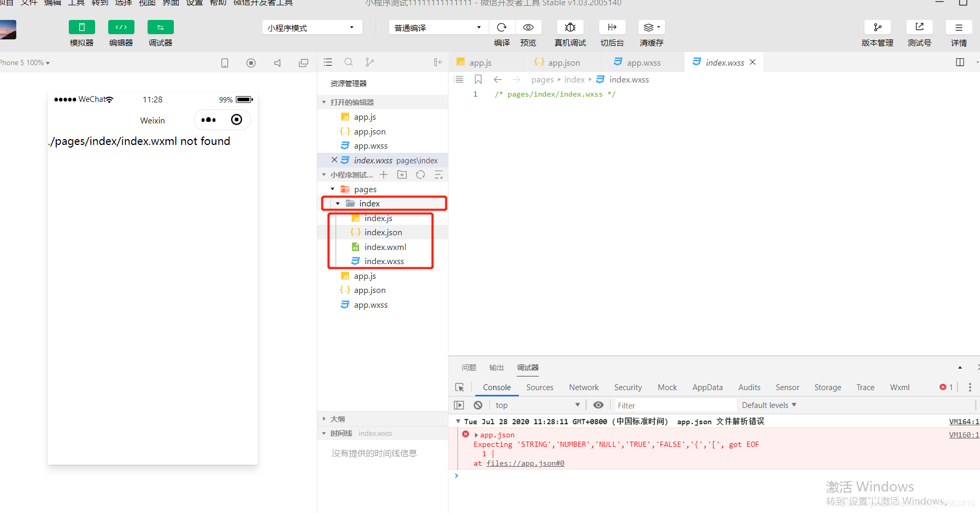Clear the console with the block icon
The image size is (980, 513).
point(478,405)
